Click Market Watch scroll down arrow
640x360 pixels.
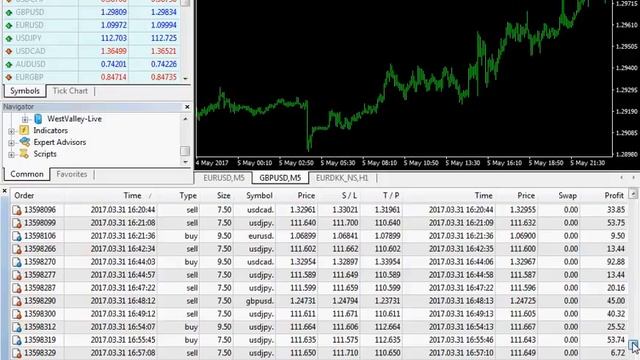[x=185, y=78]
